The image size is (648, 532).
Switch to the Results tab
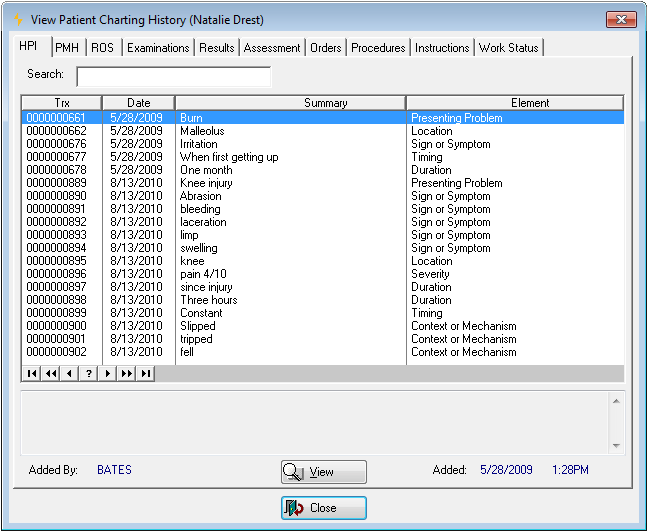point(217,48)
